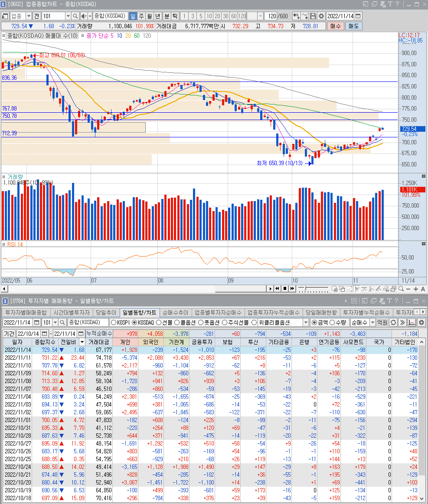Save the chart with the floppy disk icon
Viewport: 428px width, 504px height.
(x=313, y=16)
